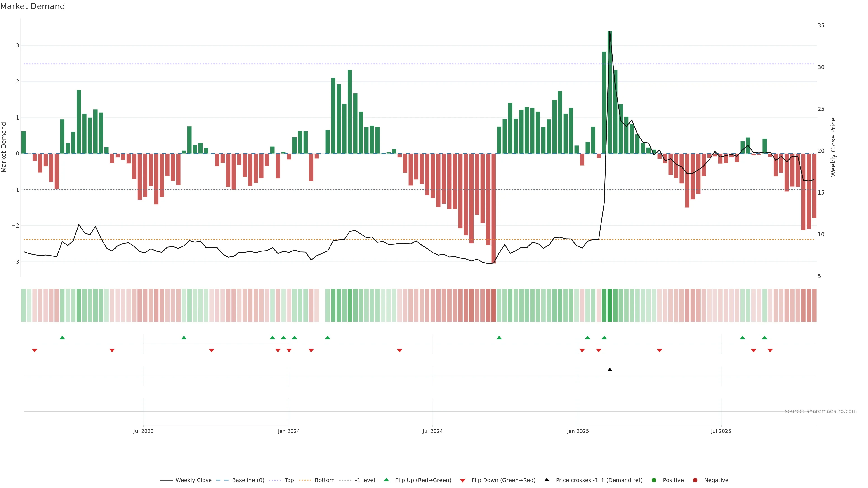
Task: Click the darkest green heatmap strip cell
Action: pyautogui.click(x=610, y=305)
